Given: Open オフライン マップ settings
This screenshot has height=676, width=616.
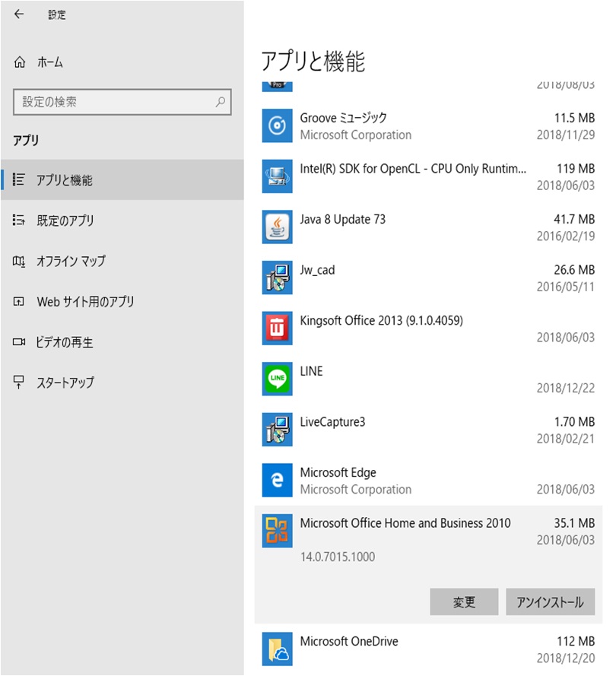Looking at the screenshot, I should tap(122, 261).
